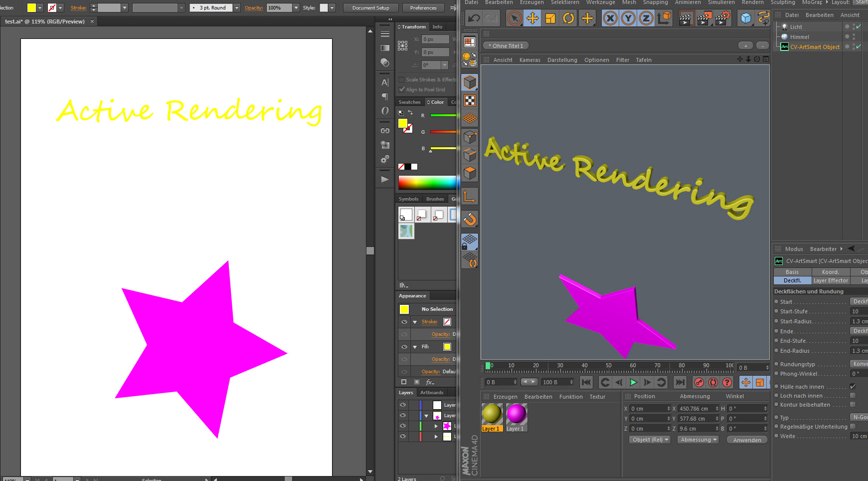Image resolution: width=868 pixels, height=481 pixels.
Task: Click the Scale tool in the top toolbar
Action: pos(550,18)
